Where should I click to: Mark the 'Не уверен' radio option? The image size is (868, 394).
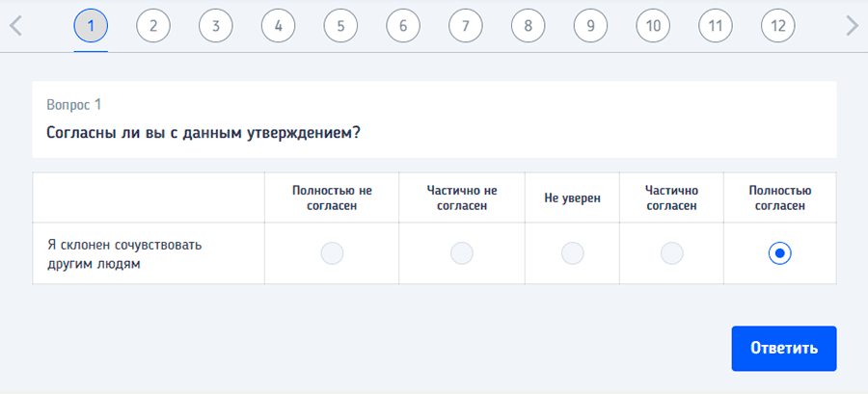click(x=573, y=253)
